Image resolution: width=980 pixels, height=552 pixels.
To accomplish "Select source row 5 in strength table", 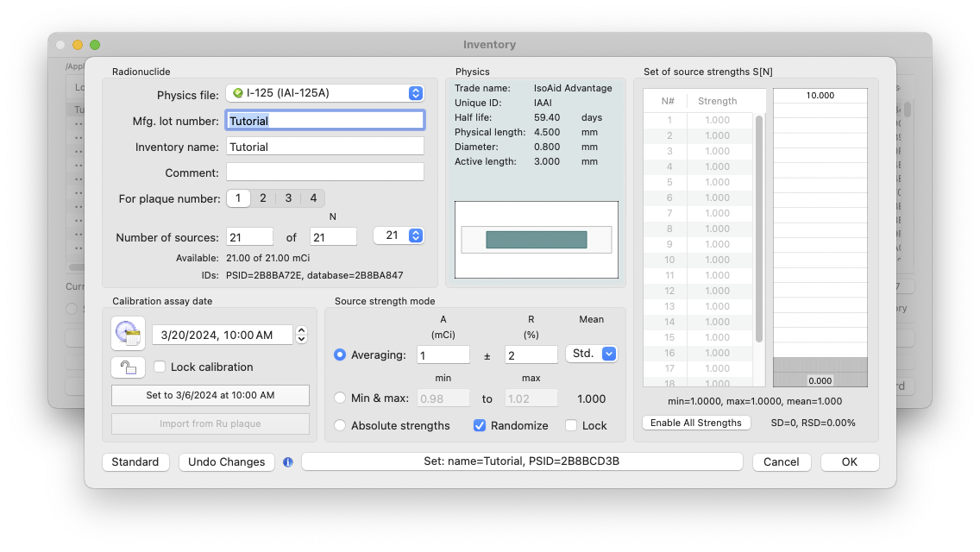I will (698, 182).
